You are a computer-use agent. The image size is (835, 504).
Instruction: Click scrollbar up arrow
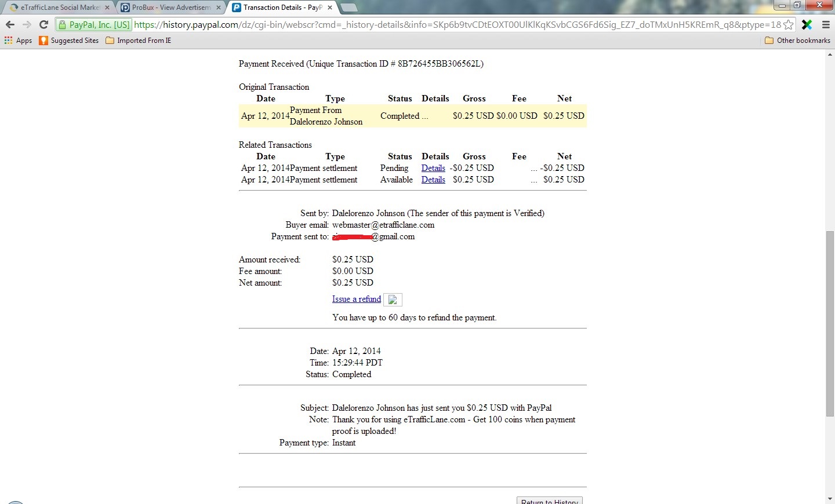(830, 54)
